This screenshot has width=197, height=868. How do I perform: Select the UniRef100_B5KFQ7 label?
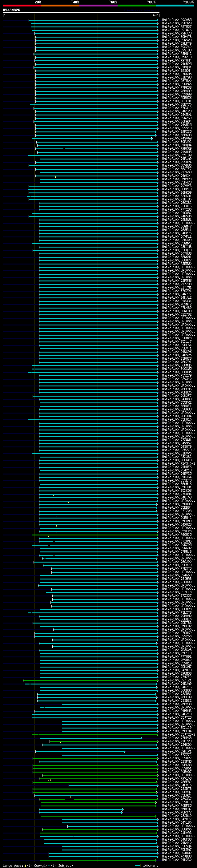(177, 809)
